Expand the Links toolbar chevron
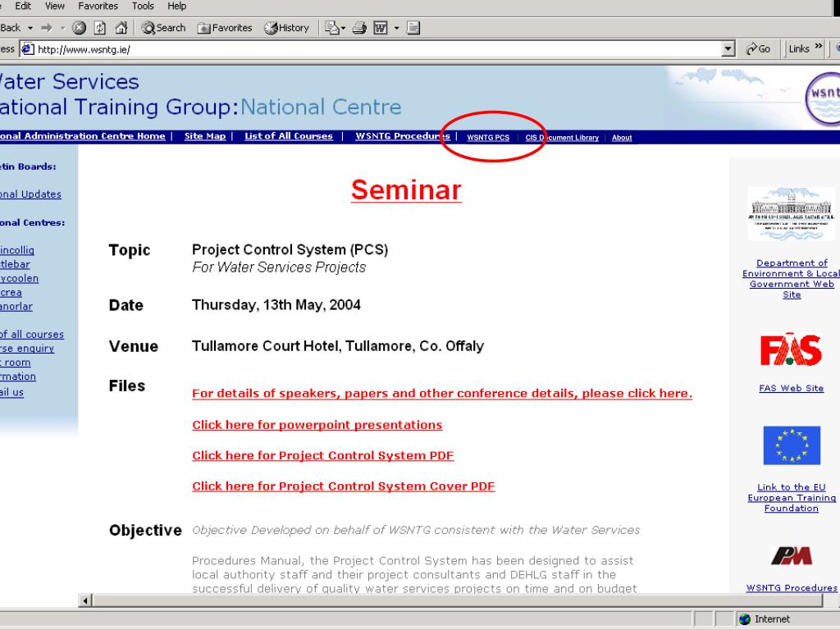 819,47
